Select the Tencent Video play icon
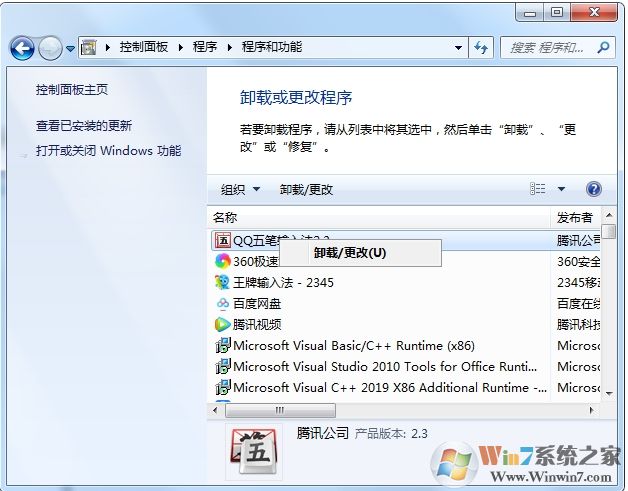This screenshot has height=491, width=628. point(222,324)
